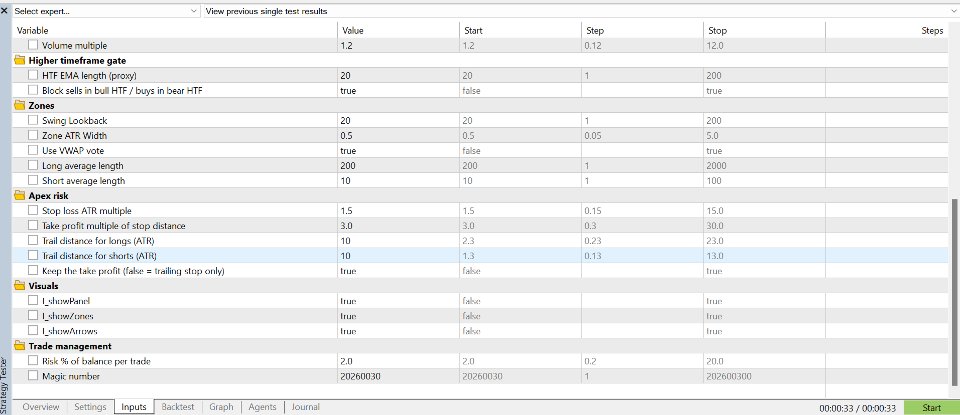The width and height of the screenshot is (960, 415).
Task: Edit Take profit multiple value 3.0
Action: pos(398,226)
